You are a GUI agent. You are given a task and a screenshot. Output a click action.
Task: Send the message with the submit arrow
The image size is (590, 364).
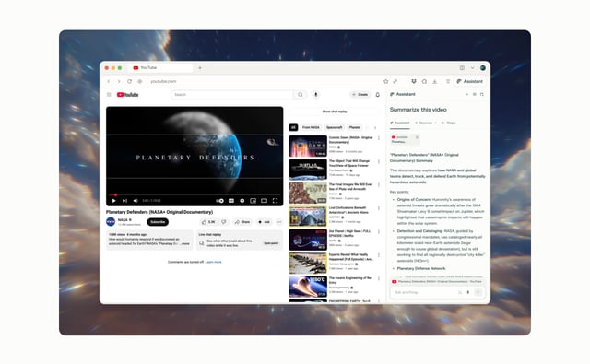tap(478, 292)
